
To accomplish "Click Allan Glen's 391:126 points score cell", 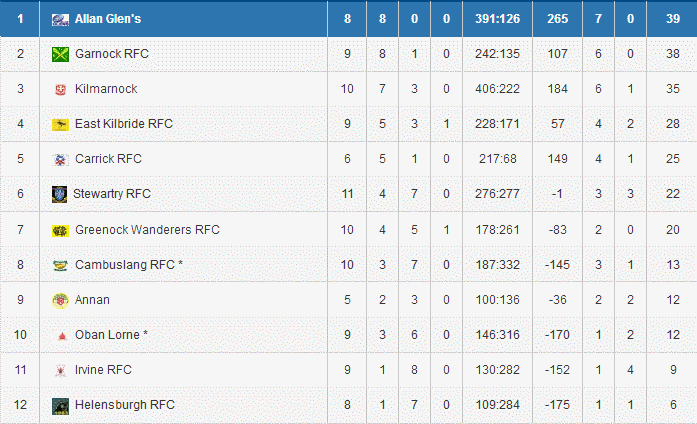I will point(490,19).
